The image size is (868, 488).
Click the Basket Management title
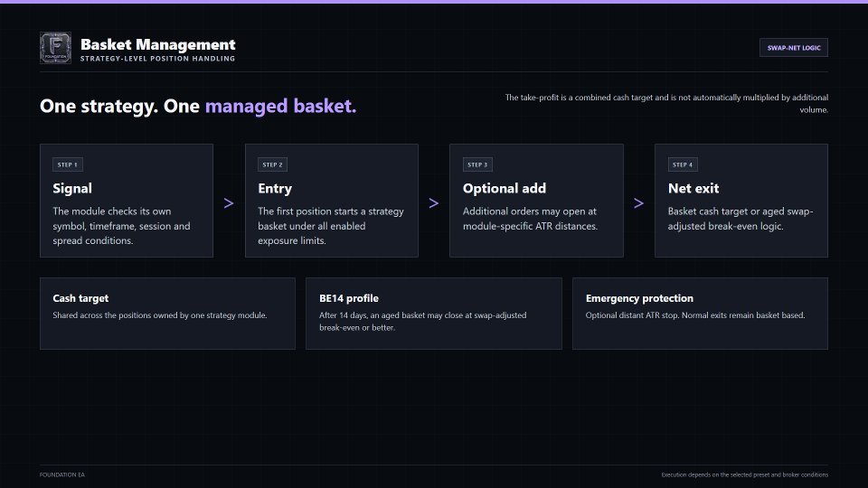point(157,44)
